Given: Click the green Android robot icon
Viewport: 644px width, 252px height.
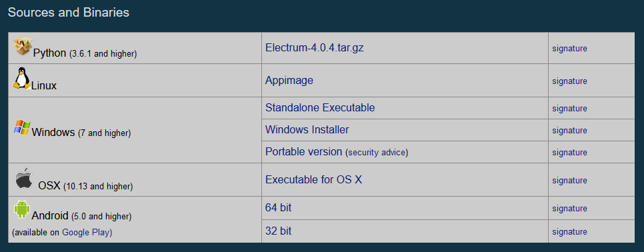Looking at the screenshot, I should [x=22, y=209].
